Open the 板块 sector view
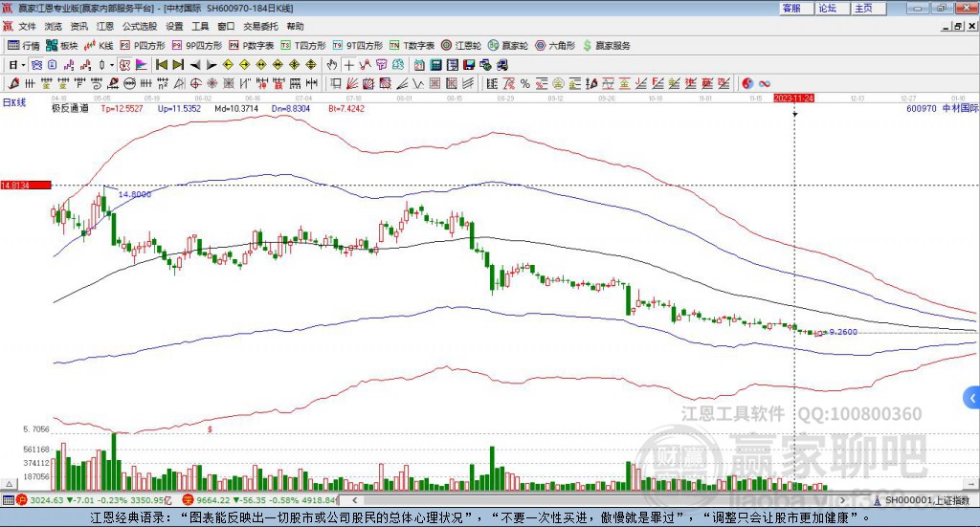The width and height of the screenshot is (980, 527). (x=62, y=46)
